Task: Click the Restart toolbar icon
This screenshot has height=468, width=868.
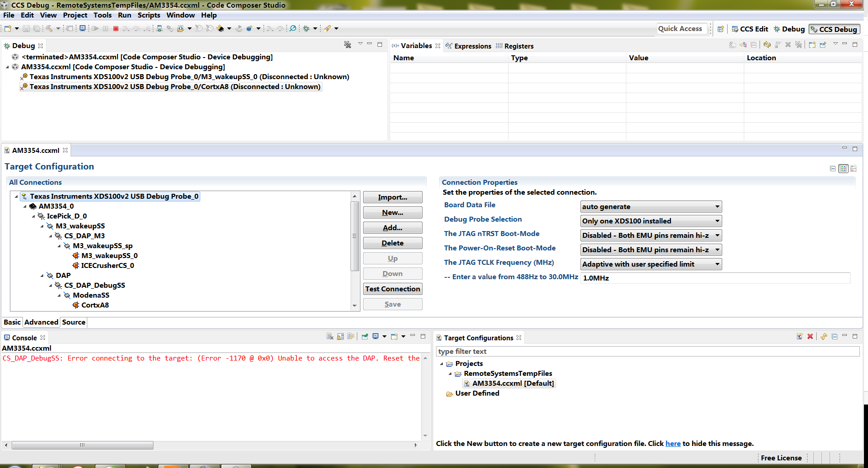Action: [x=238, y=28]
